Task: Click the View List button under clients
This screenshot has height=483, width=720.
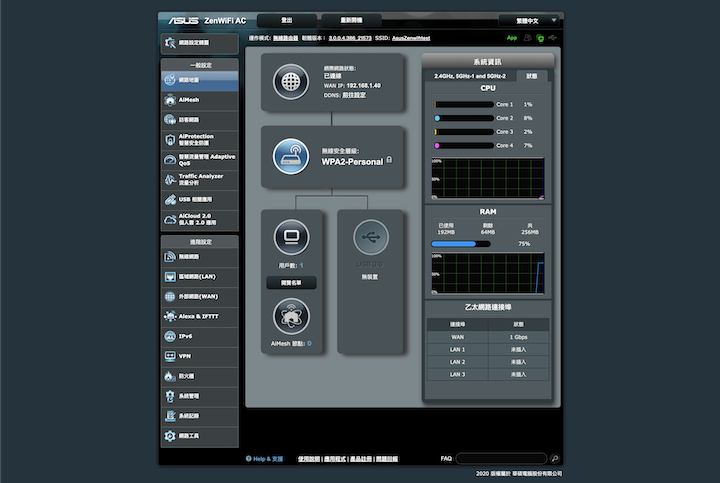Action: click(x=291, y=283)
